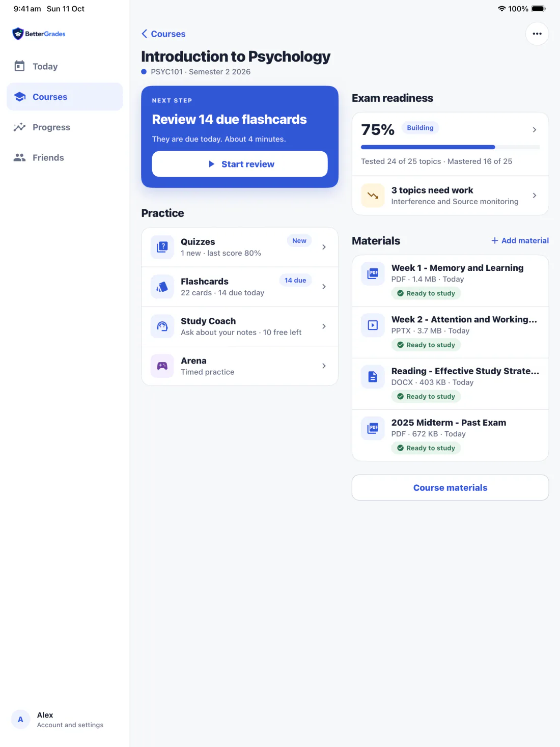The height and width of the screenshot is (747, 560).
Task: Click Alex's avatar circle
Action: (20, 720)
